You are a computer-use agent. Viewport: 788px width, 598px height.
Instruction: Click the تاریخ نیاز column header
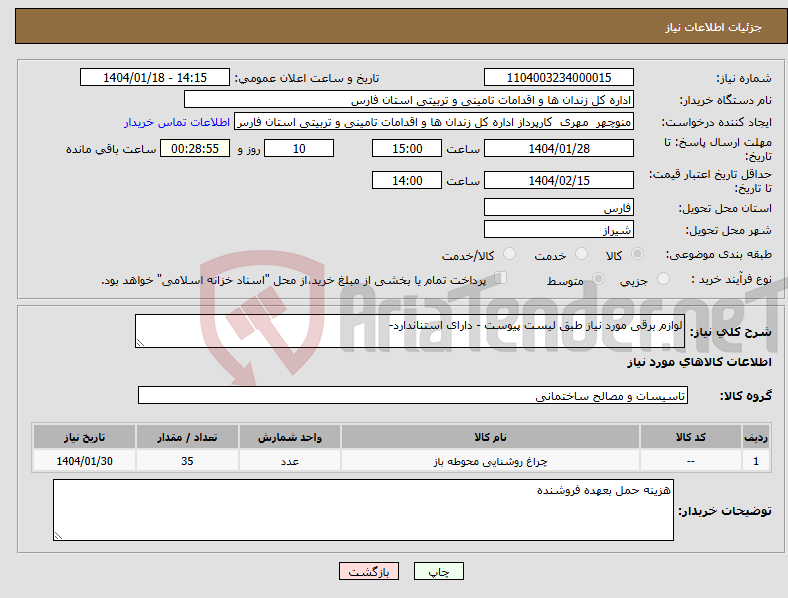pos(84,437)
